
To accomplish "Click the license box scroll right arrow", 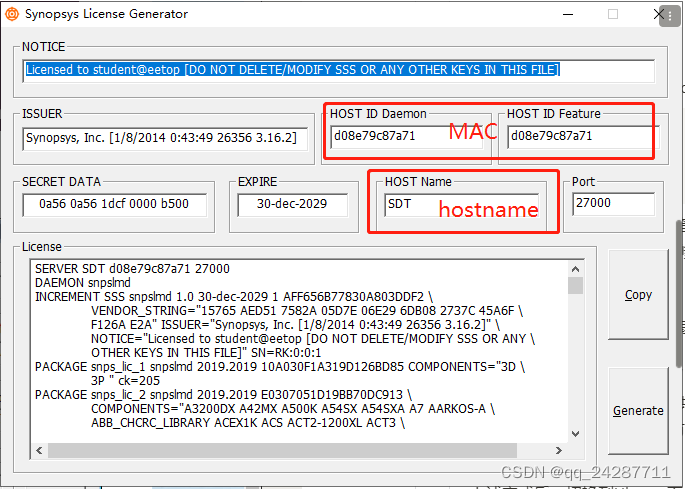I will (559, 450).
